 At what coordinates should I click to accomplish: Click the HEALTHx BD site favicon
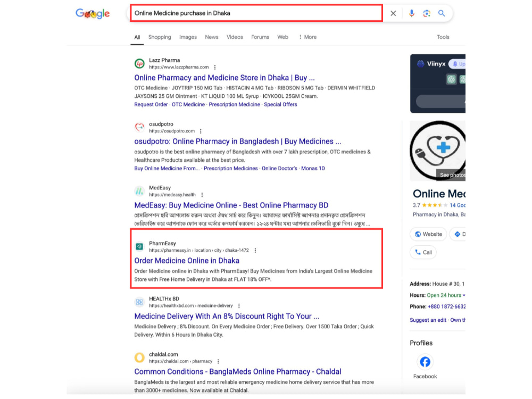pos(139,302)
